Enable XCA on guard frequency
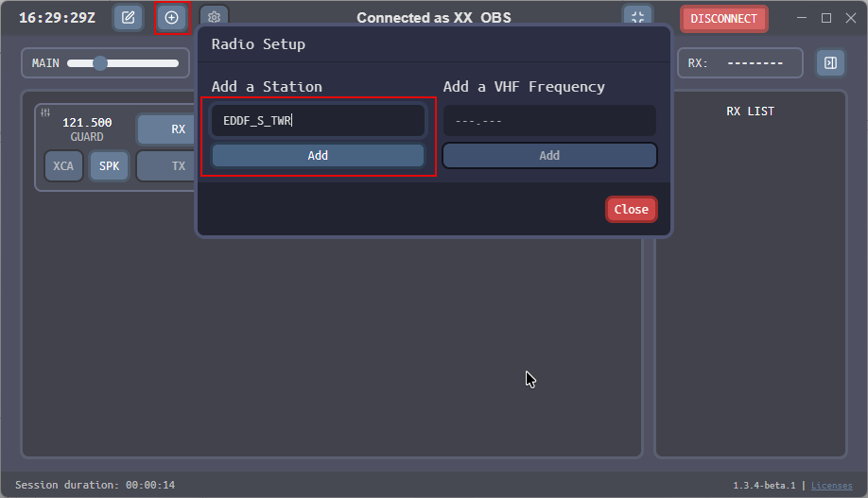 tap(63, 166)
